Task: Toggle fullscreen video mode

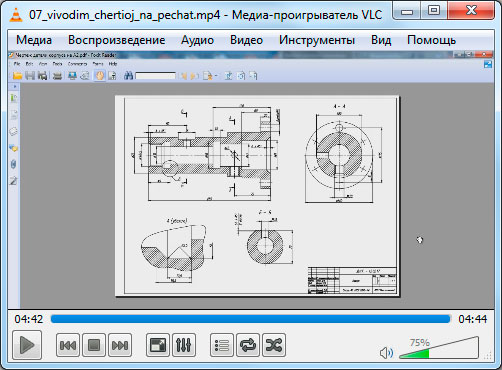Action: (x=158, y=345)
